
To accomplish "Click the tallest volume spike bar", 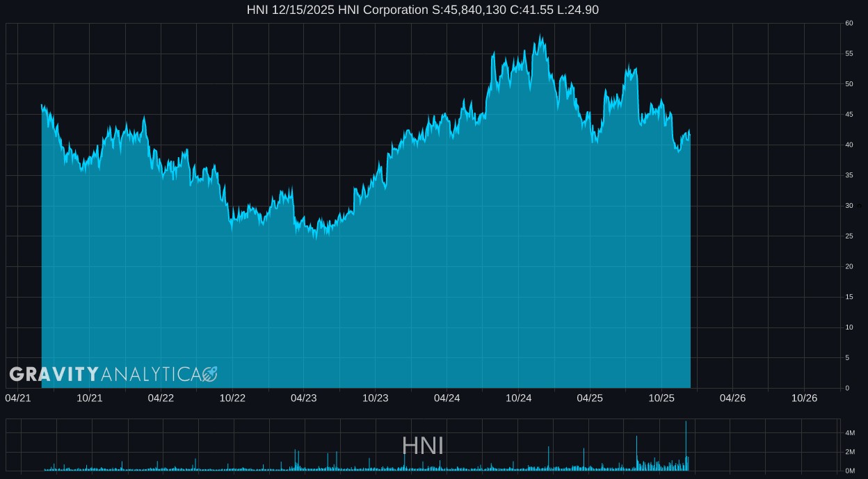I will click(686, 445).
